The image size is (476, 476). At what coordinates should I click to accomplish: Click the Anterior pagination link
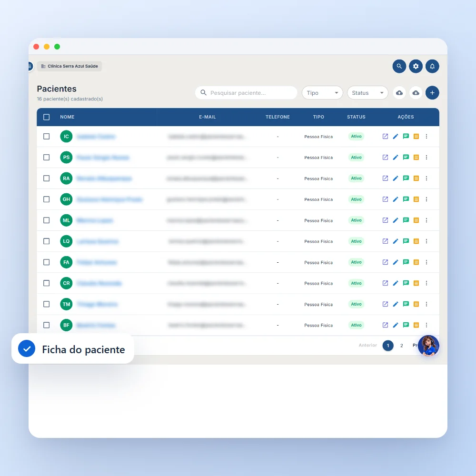[x=367, y=345]
